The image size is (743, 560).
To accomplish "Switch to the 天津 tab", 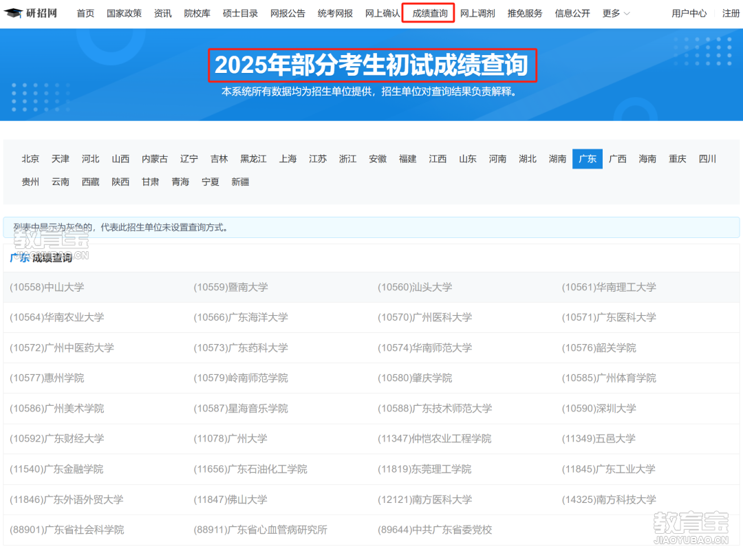I will click(60, 159).
